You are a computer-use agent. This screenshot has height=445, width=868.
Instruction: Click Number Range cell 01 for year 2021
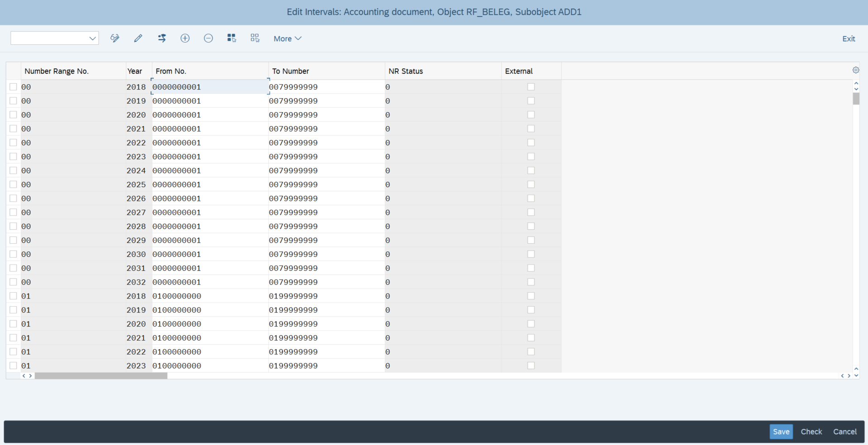click(73, 338)
